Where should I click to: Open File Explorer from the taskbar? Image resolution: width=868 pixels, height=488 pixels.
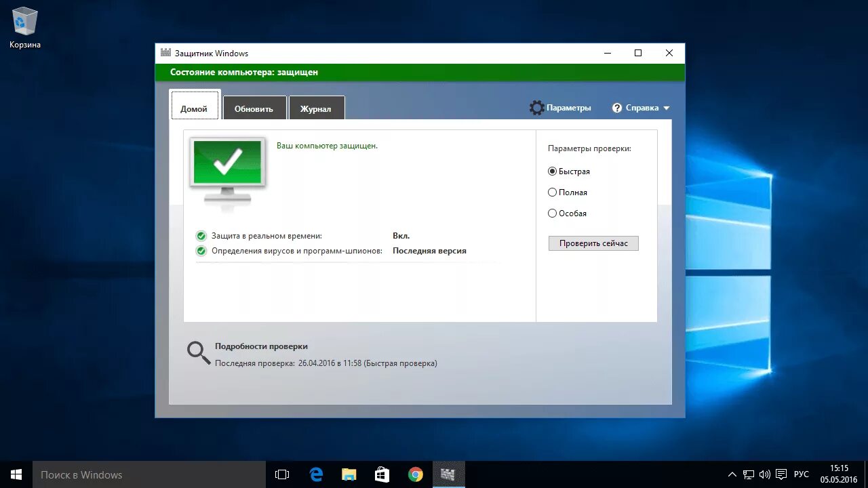[349, 474]
